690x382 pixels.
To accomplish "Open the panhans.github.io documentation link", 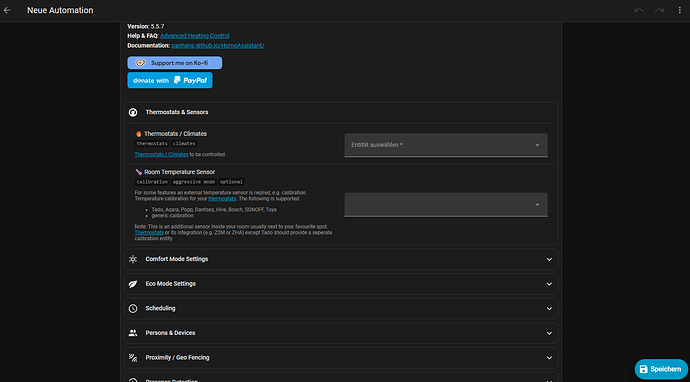I will [x=218, y=45].
